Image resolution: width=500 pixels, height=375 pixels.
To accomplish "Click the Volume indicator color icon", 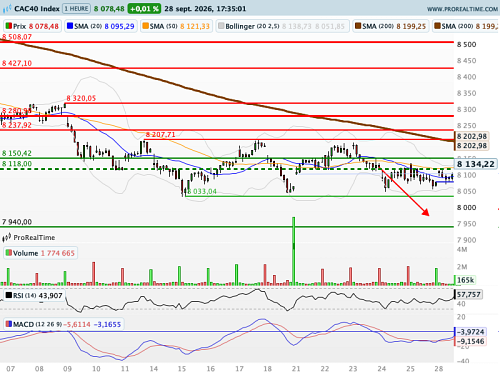I will (9, 253).
